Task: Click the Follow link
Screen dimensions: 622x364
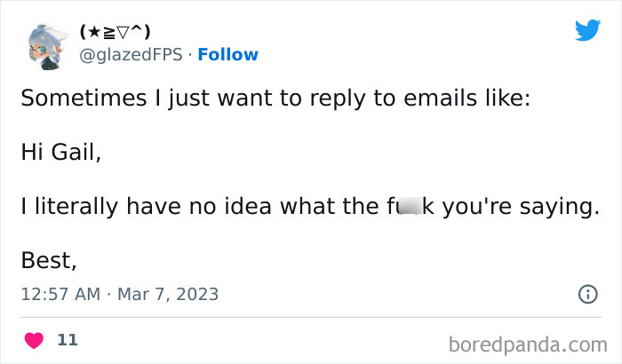Action: [x=228, y=54]
